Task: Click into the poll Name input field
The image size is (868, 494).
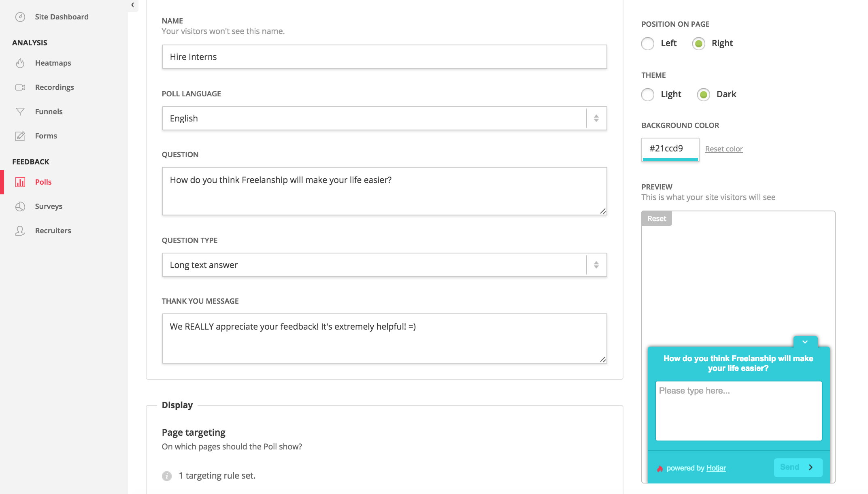Action: pyautogui.click(x=384, y=57)
